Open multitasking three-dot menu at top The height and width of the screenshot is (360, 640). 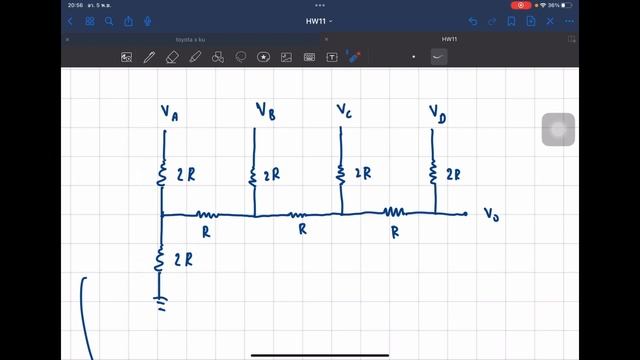320,5
